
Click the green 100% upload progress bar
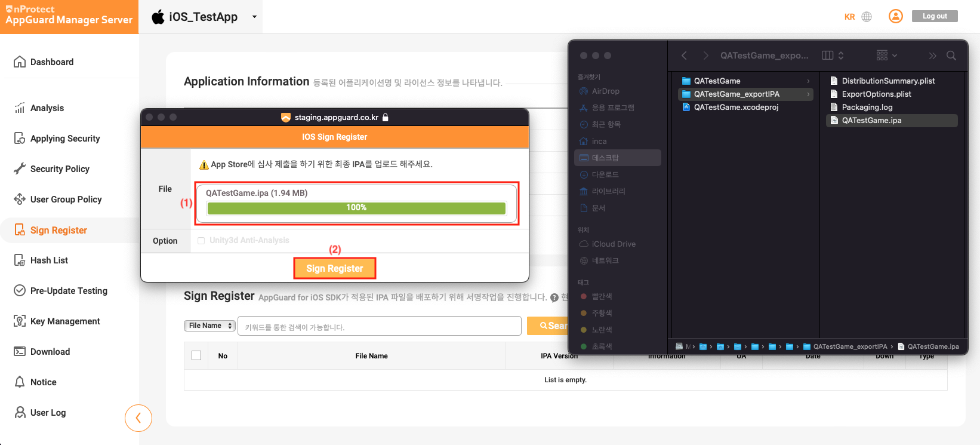pyautogui.click(x=356, y=208)
